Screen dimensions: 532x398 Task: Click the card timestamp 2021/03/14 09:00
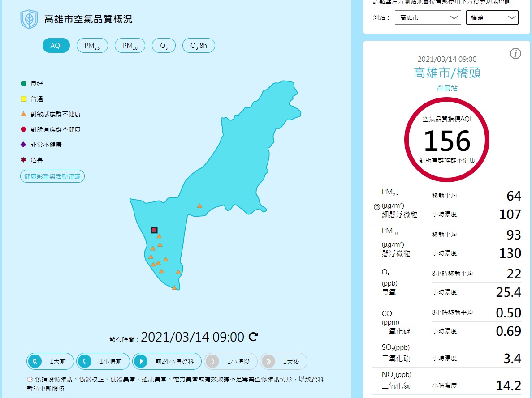[447, 59]
